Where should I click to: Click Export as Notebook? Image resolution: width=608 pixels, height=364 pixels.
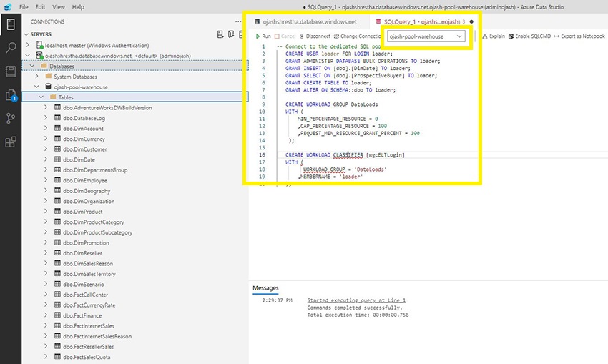click(x=580, y=36)
